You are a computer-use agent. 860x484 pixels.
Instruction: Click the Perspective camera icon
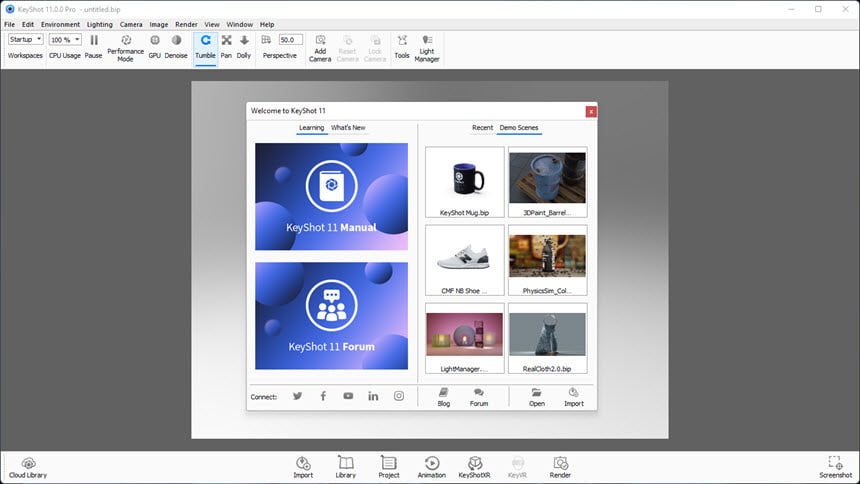pos(267,40)
